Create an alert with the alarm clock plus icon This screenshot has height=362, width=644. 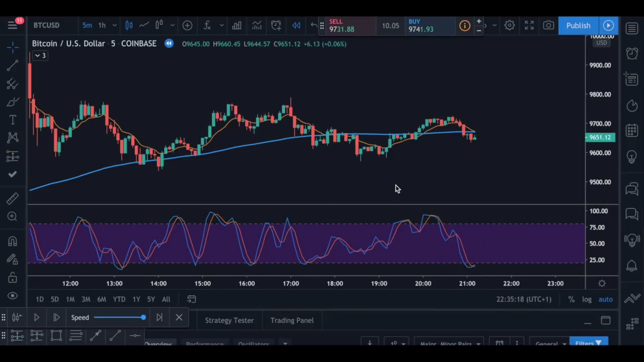(276, 25)
